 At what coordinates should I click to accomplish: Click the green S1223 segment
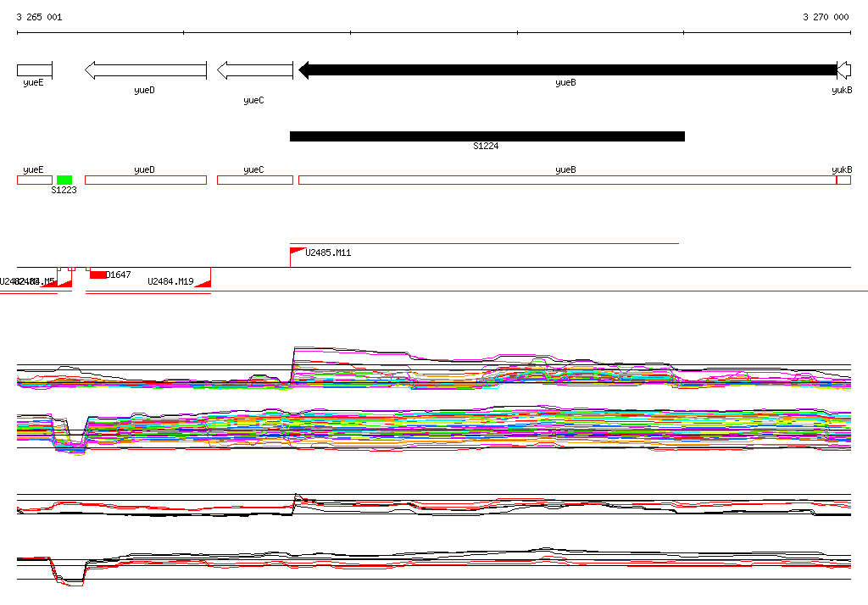[x=64, y=180]
